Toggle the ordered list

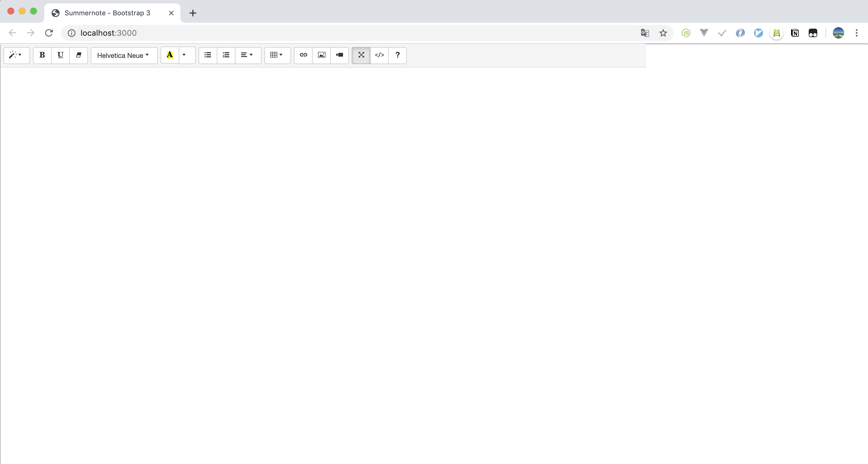(x=226, y=55)
